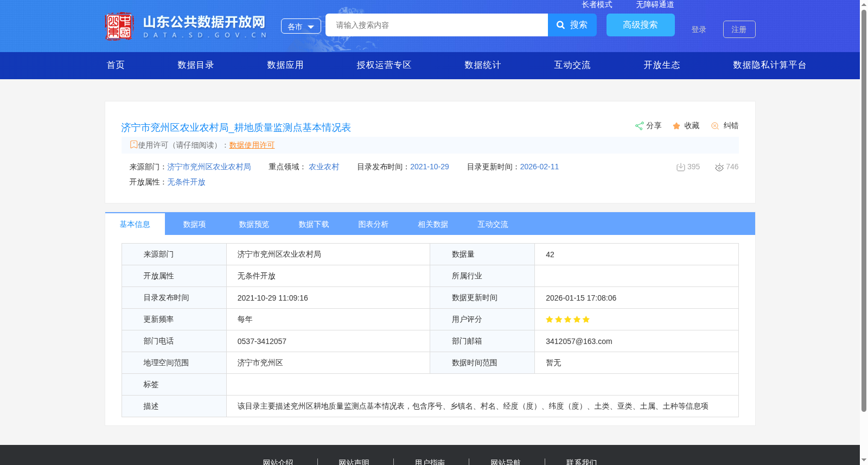Click the star favorite icon 收藏
868x465 pixels.
[x=676, y=126]
